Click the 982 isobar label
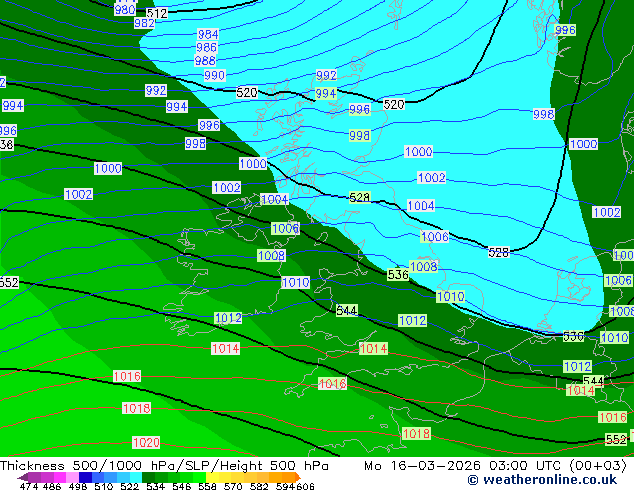Screen dimensions: 634x490 pos(144,23)
